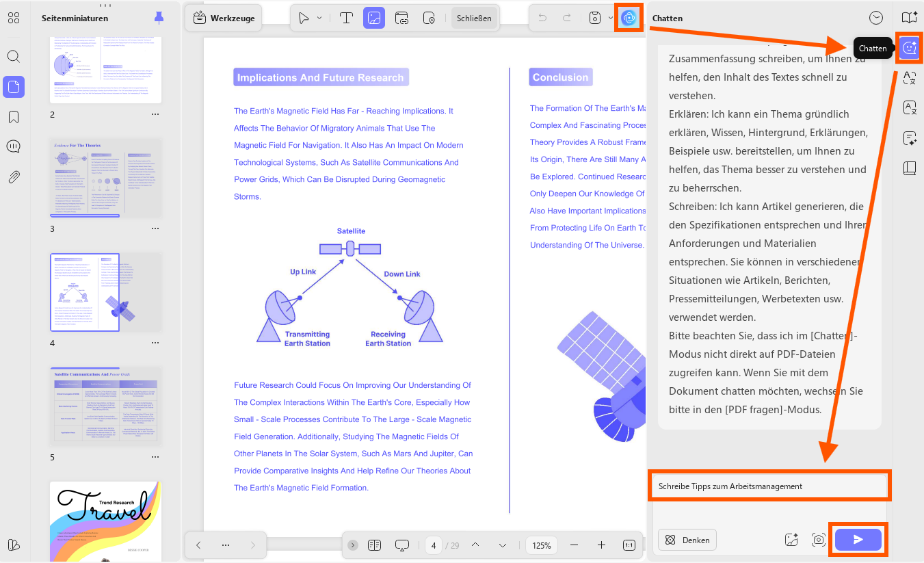Open the Travel cover page thumbnail
924x563 pixels.
[106, 521]
